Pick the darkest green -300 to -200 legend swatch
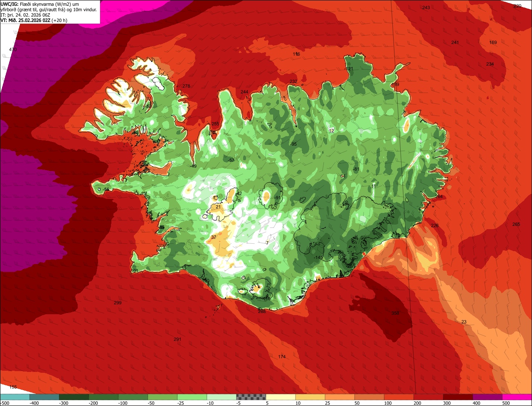This screenshot has width=532, height=406. pyautogui.click(x=74, y=397)
